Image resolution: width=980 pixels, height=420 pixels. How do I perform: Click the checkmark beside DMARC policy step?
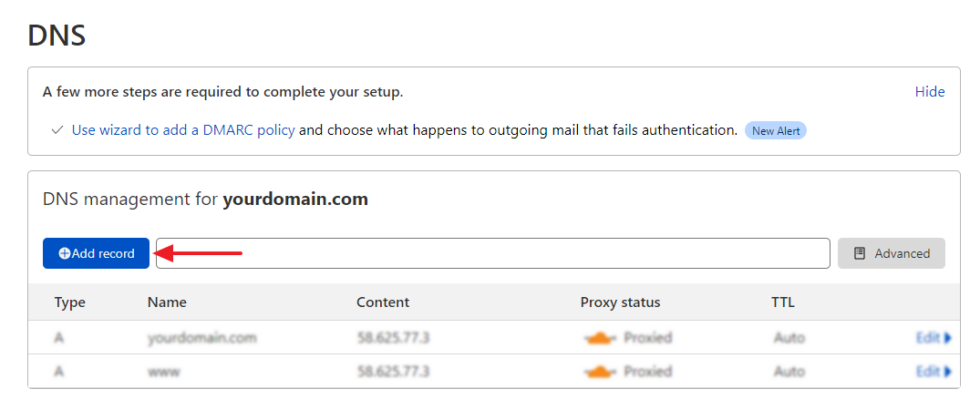[57, 130]
